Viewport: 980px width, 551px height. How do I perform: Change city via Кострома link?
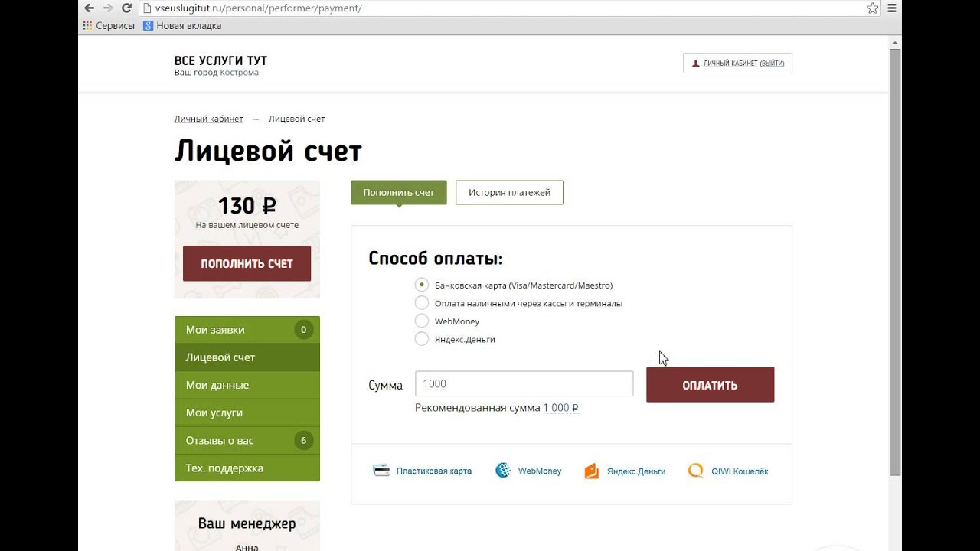239,73
